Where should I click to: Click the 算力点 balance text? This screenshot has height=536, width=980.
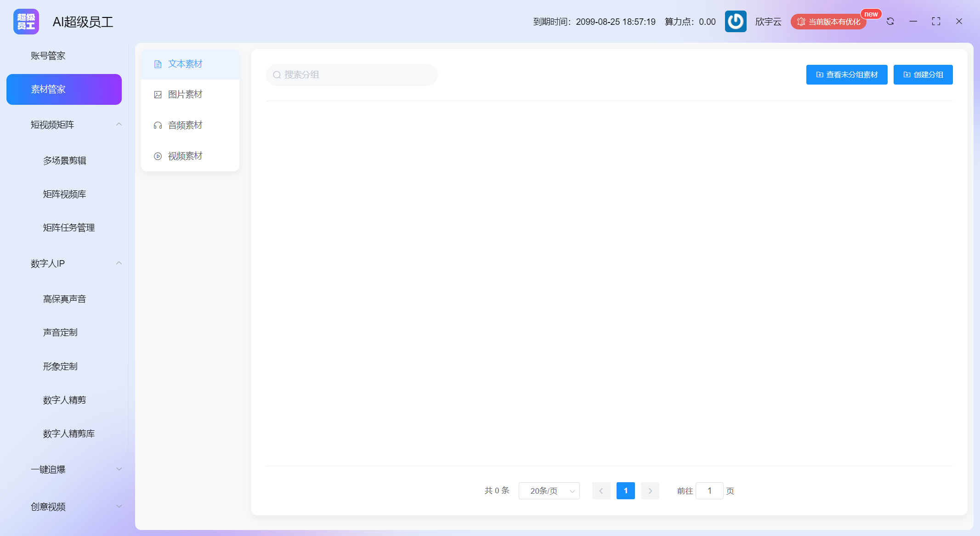point(690,22)
